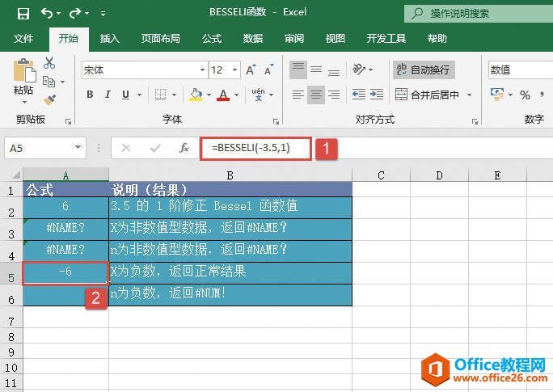Viewport: 553px width, 392px height.
Task: Open the Undo history dropdown arrow
Action: coord(58,14)
